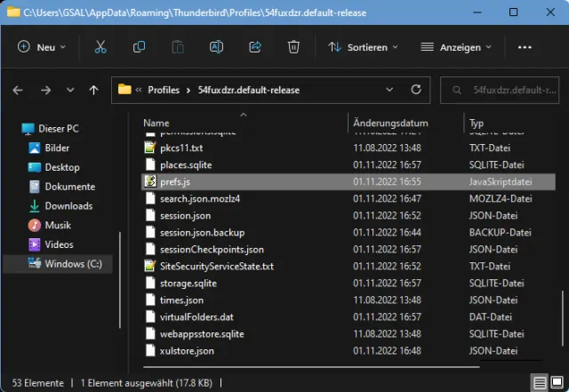Click the Share icon in toolbar

[x=255, y=47]
